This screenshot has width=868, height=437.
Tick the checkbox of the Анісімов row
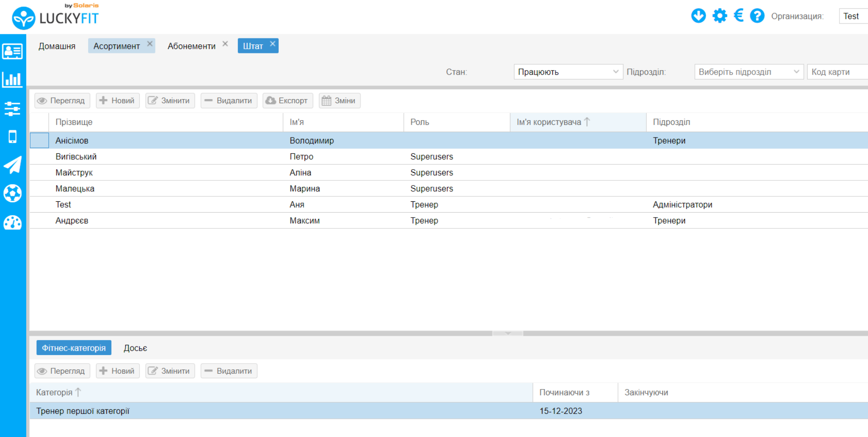[x=39, y=141]
